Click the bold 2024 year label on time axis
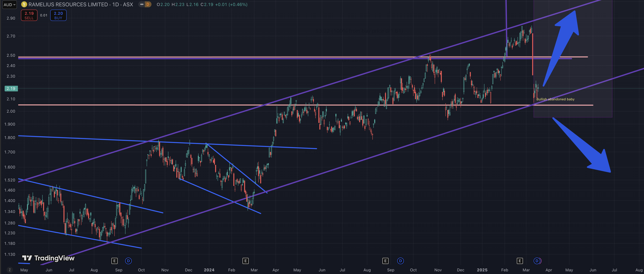 [209, 270]
